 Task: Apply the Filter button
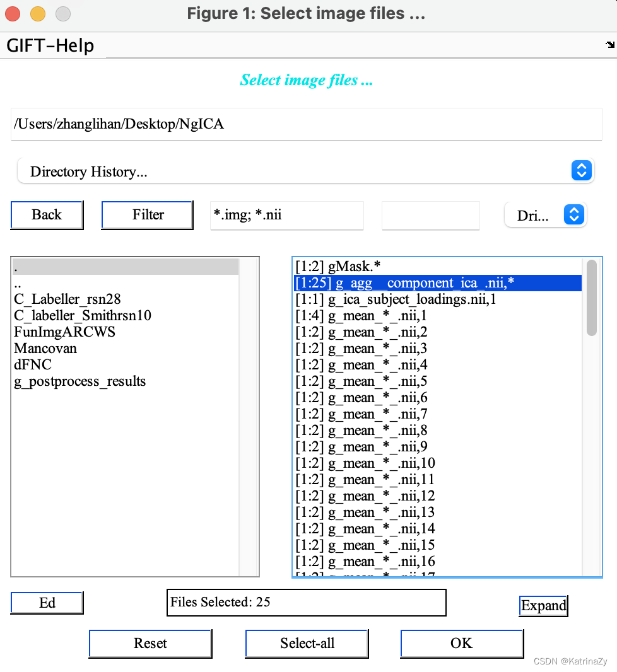point(147,214)
